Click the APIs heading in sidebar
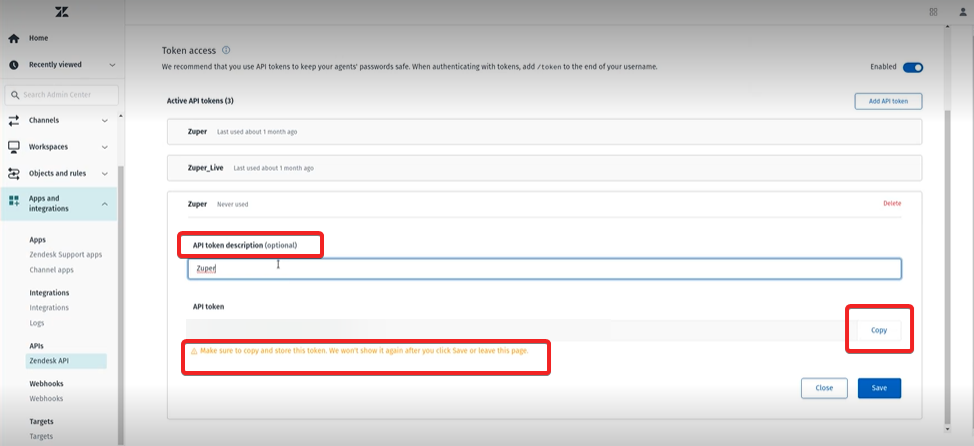 (x=37, y=346)
